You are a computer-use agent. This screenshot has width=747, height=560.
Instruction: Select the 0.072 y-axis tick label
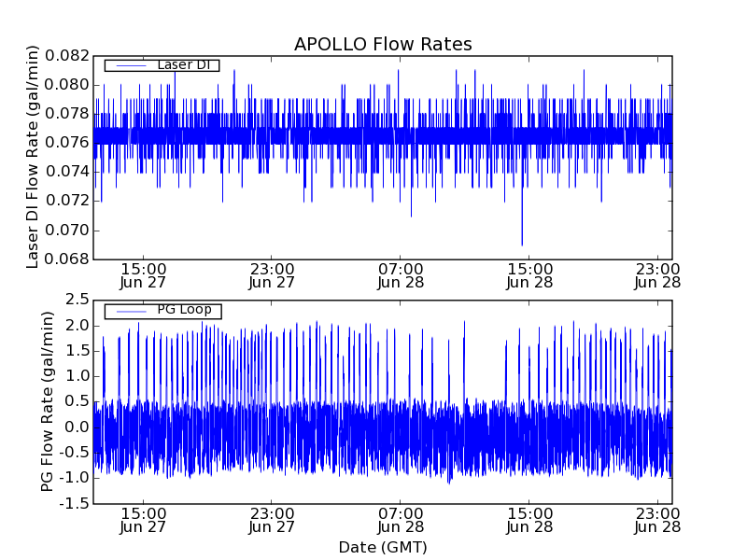click(x=67, y=201)
